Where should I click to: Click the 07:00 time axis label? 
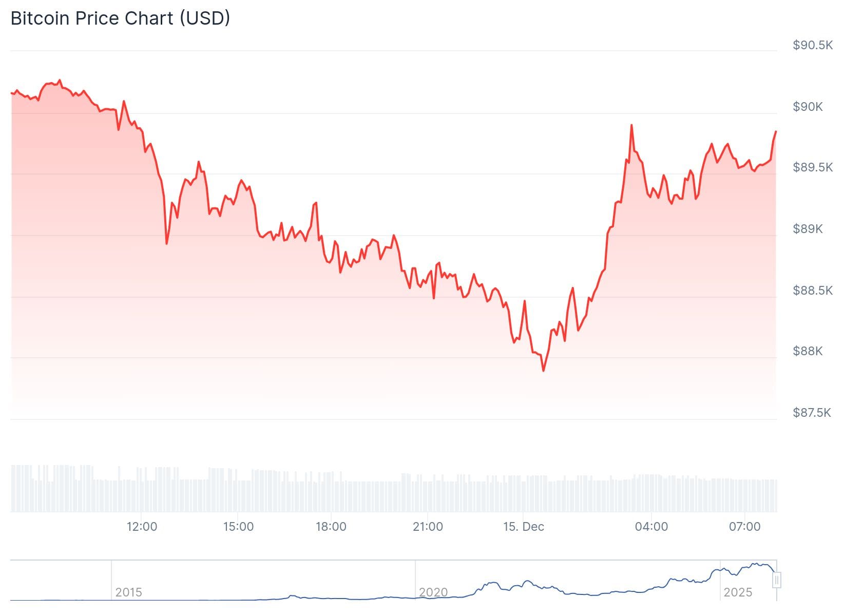coord(744,527)
